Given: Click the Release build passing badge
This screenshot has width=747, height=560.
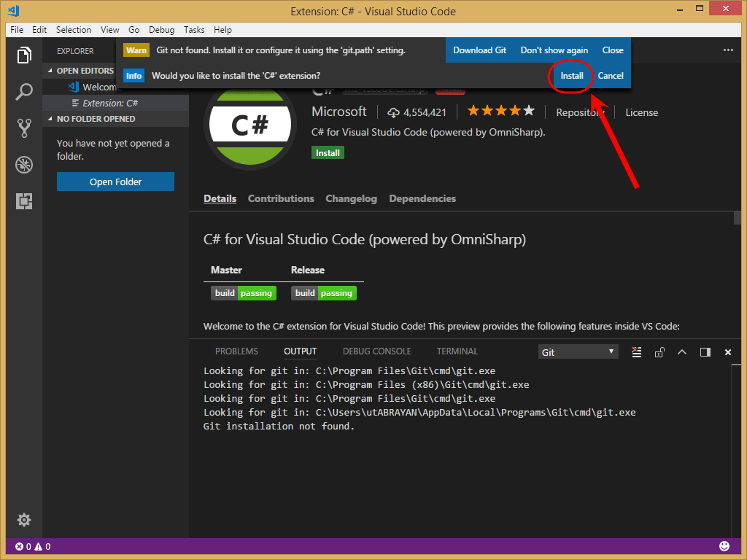Looking at the screenshot, I should pos(324,293).
